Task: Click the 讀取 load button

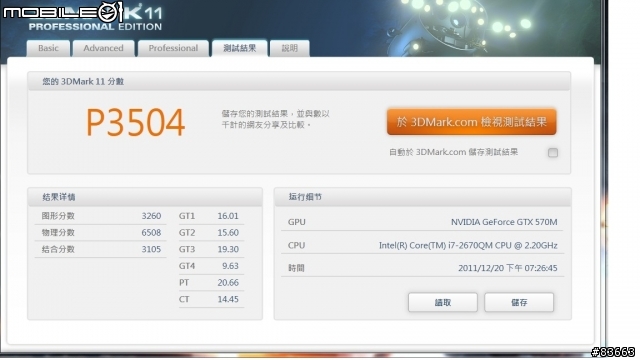Action: coord(442,302)
